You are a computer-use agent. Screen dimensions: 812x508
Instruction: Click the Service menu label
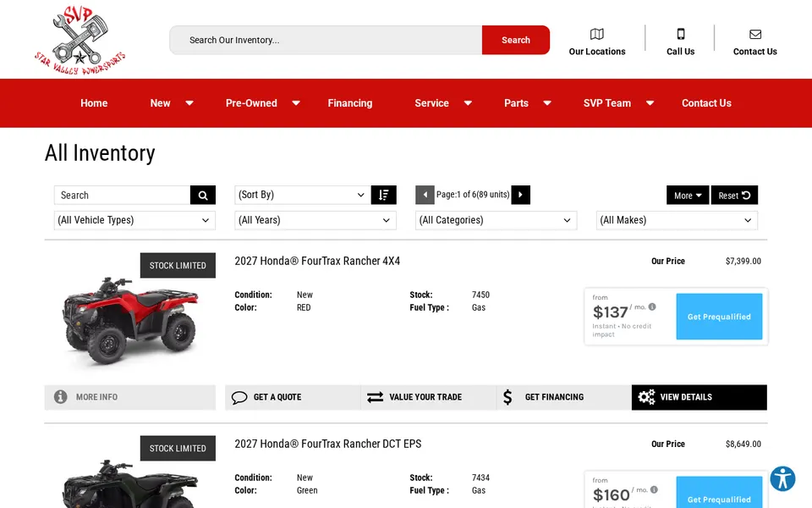point(431,103)
